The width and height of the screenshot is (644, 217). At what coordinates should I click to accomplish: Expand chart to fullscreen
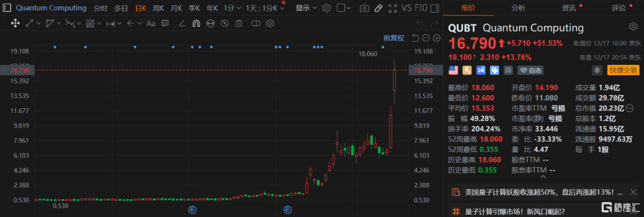pos(393,8)
